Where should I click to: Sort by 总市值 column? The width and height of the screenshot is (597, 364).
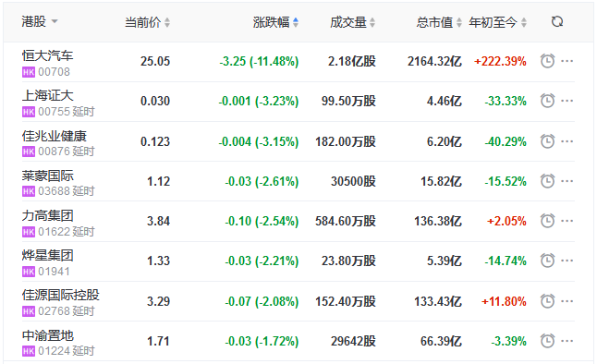tap(439, 22)
